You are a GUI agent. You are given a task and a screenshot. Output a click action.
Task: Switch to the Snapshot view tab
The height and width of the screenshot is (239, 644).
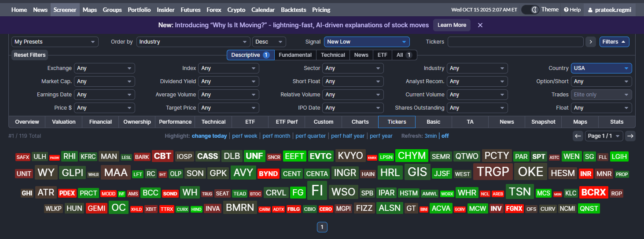coord(543,122)
